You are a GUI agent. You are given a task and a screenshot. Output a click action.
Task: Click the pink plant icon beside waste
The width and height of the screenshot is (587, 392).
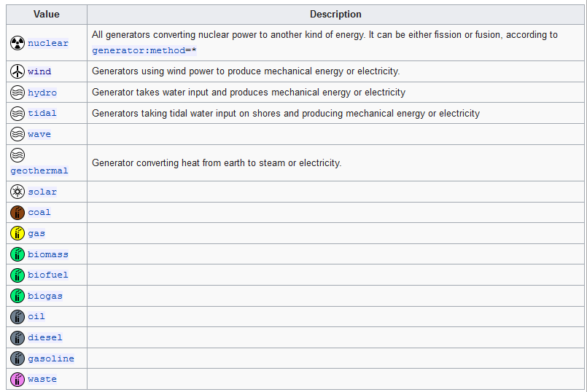(x=18, y=380)
